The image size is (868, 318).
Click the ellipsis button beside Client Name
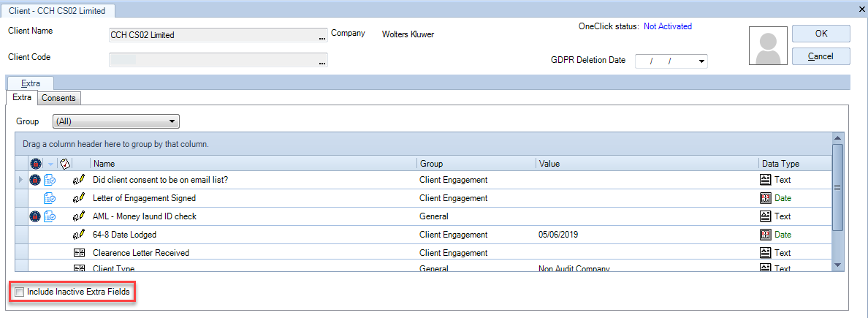[x=322, y=38]
